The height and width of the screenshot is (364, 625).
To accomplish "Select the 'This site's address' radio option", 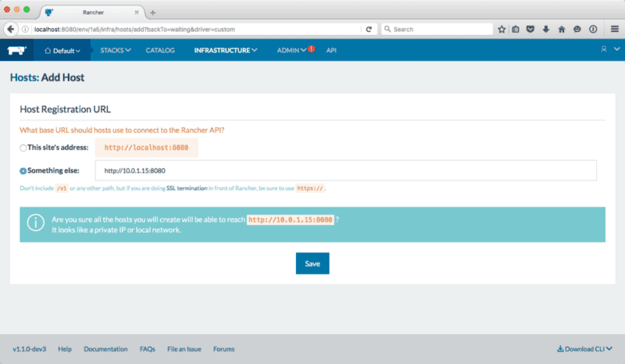I will click(23, 148).
